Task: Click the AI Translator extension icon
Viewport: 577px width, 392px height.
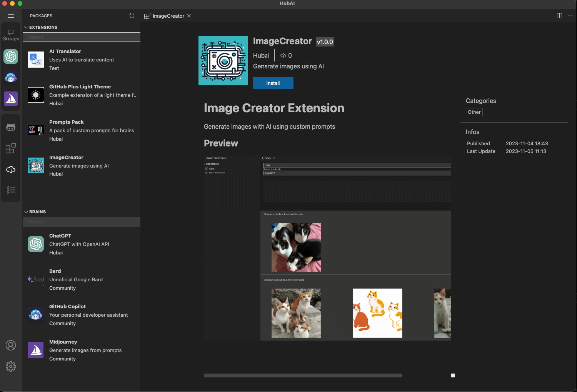Action: [36, 60]
